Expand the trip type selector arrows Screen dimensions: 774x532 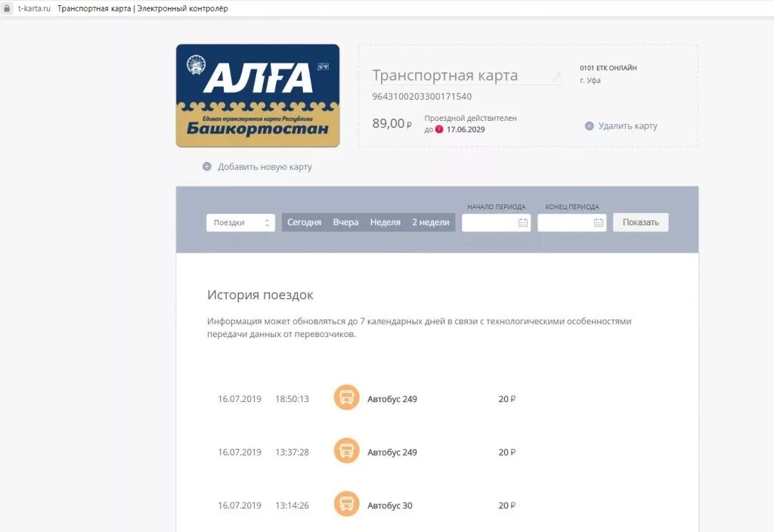click(266, 222)
